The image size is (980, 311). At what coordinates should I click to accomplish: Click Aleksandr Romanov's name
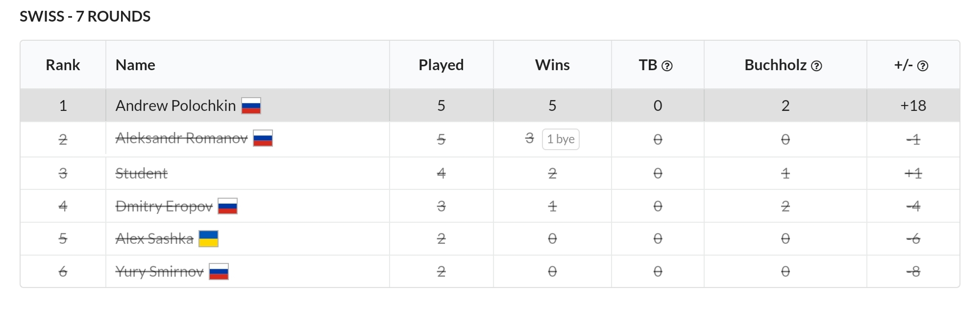[x=181, y=138]
